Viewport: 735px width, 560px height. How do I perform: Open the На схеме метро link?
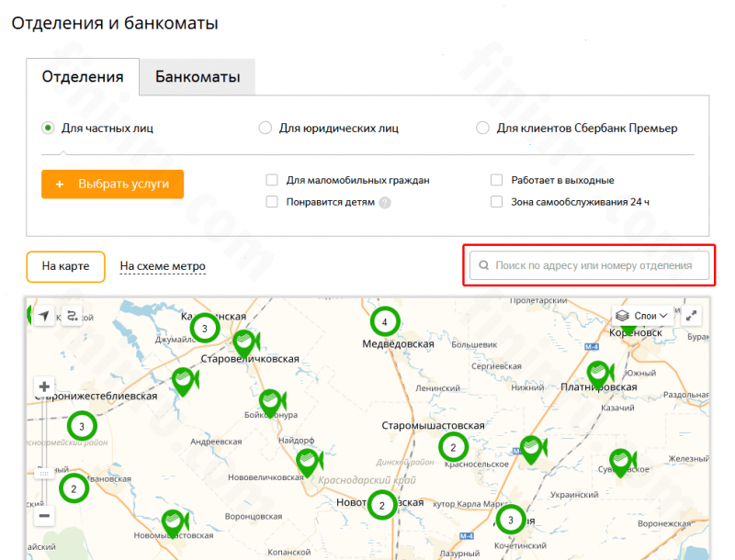pyautogui.click(x=163, y=266)
